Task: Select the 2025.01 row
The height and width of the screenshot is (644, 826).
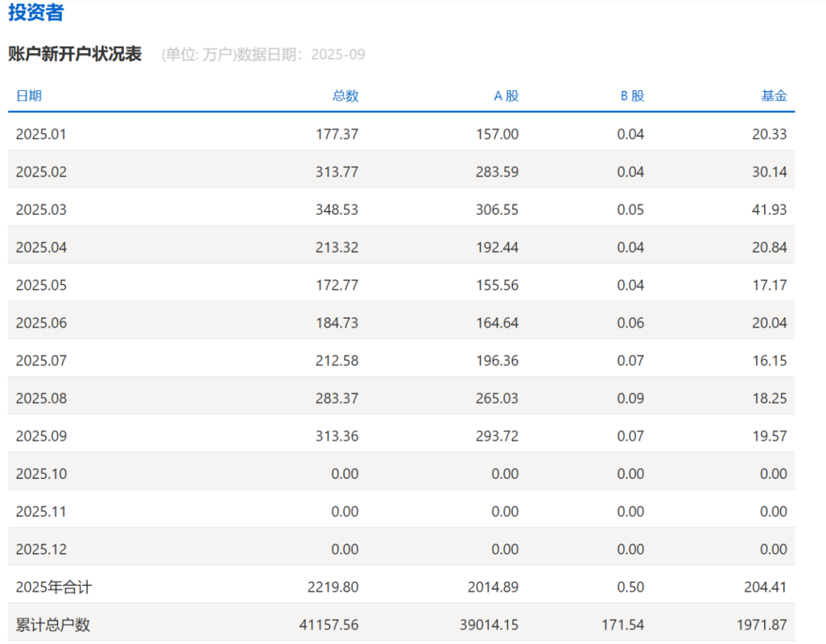Action: pos(42,134)
